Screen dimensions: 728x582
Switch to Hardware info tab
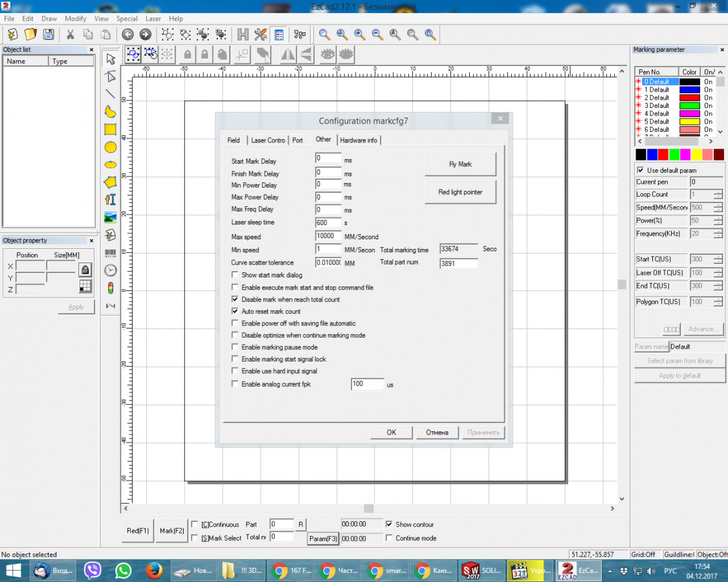[358, 140]
